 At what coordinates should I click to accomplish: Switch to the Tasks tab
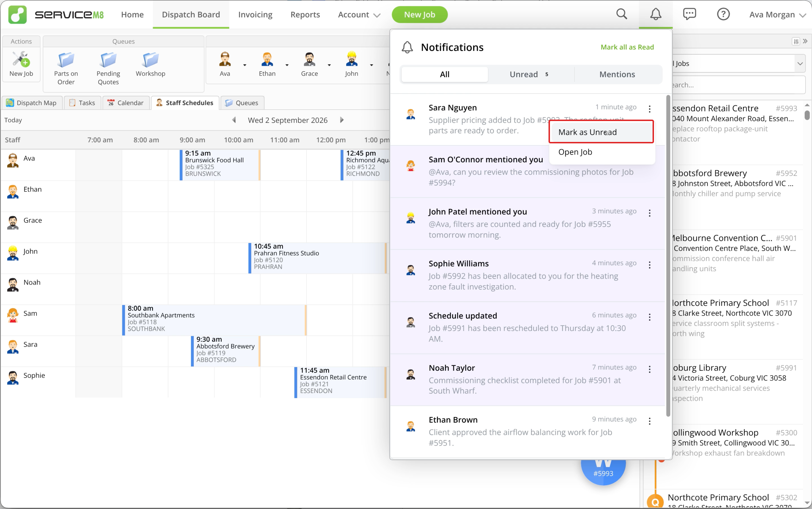pos(82,103)
